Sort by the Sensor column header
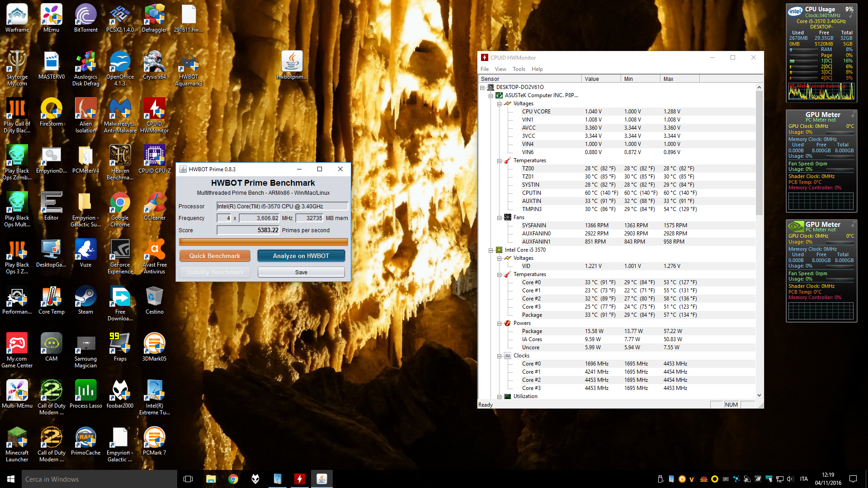Viewport: 868px width, 488px height. click(x=530, y=79)
